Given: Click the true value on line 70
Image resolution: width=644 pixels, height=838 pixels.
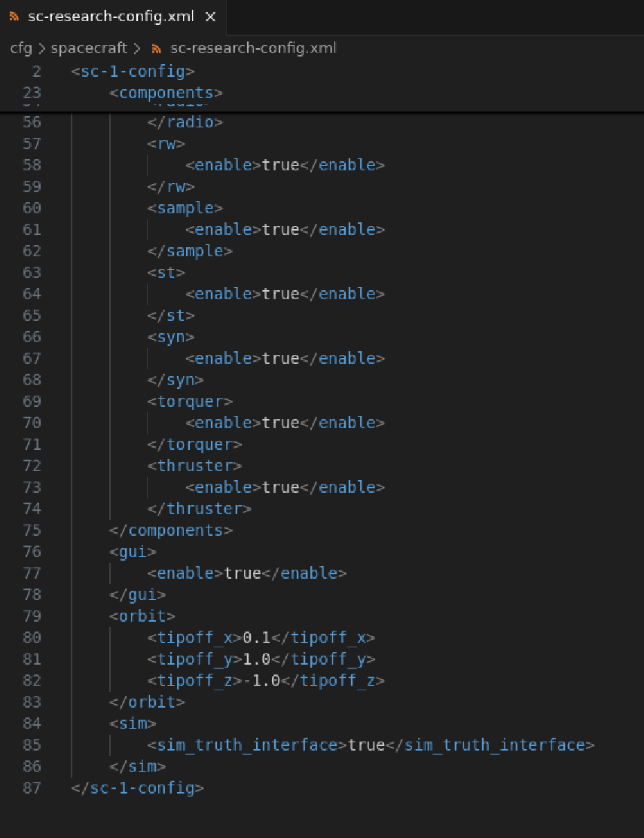Looking at the screenshot, I should [x=280, y=423].
